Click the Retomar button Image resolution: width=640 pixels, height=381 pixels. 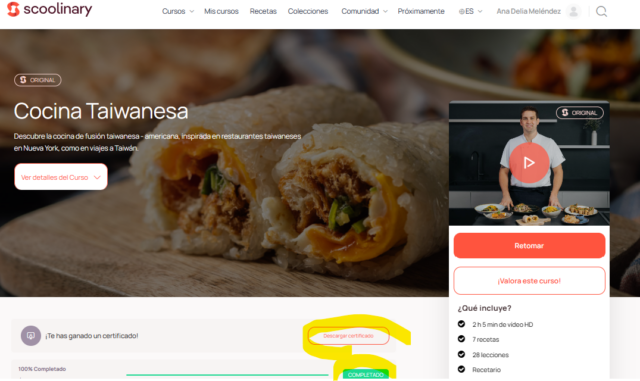529,245
